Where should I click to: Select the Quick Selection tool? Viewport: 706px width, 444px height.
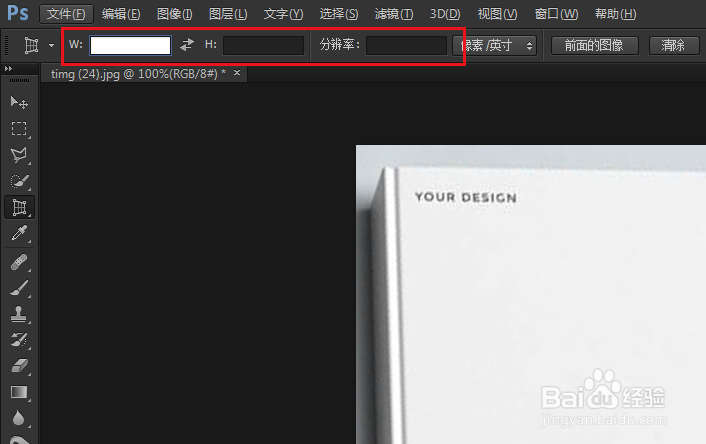click(19, 181)
